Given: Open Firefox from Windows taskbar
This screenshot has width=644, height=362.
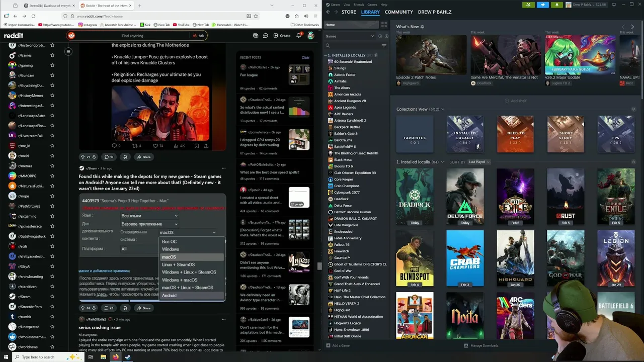Looking at the screenshot, I should (x=116, y=357).
